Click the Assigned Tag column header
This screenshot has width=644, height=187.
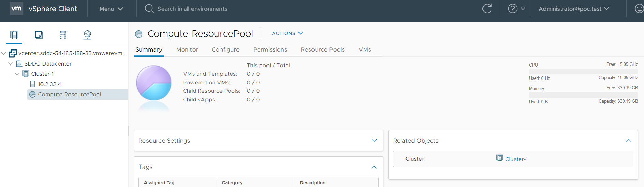(x=159, y=183)
